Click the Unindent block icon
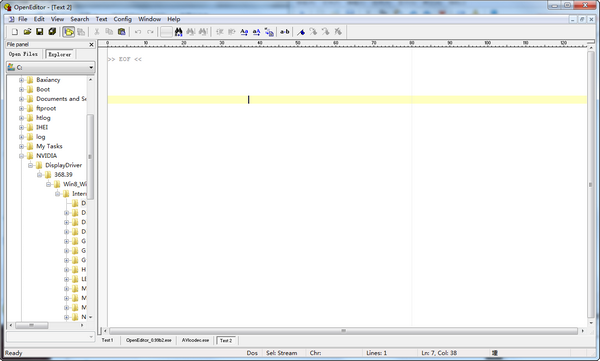 (x=220, y=32)
